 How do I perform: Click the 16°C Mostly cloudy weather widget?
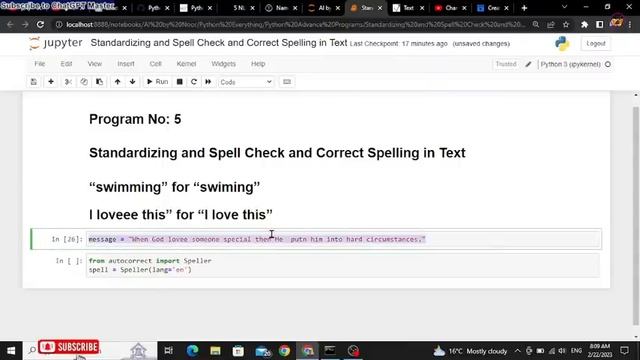coord(470,351)
